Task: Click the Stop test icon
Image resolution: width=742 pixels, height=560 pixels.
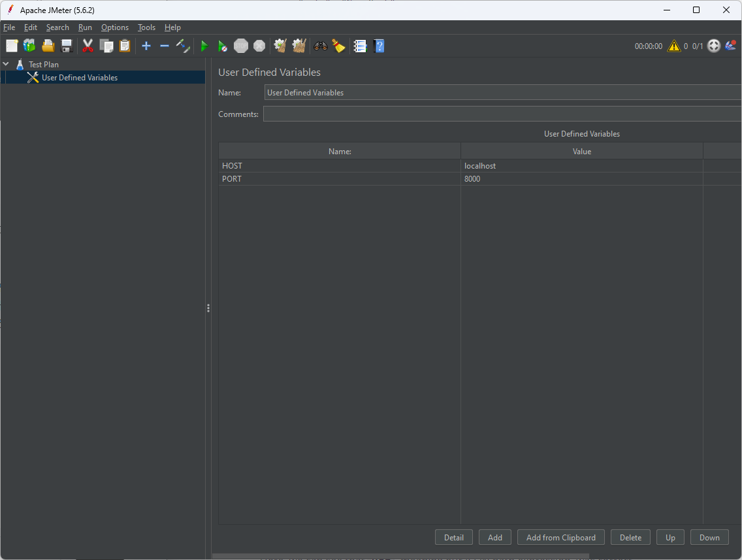Action: click(241, 46)
